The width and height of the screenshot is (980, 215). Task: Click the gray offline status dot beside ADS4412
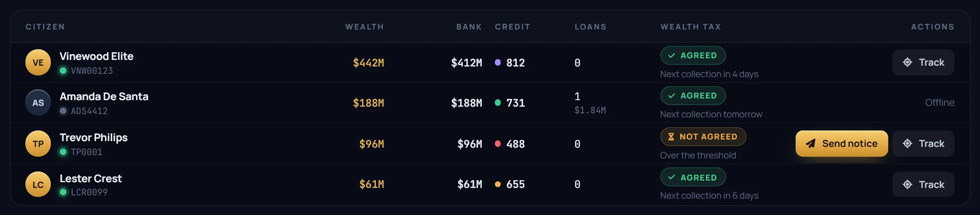[63, 111]
